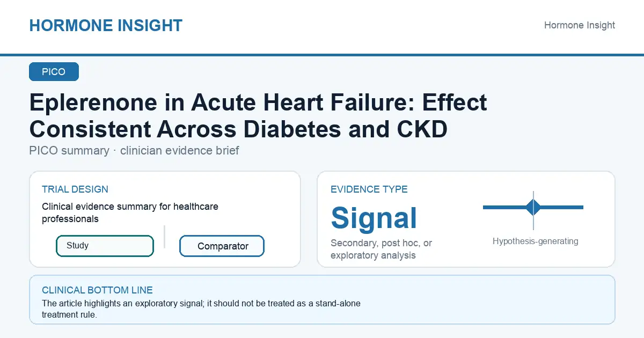
Task: Click the horizontal confidence interval bar
Action: [533, 207]
